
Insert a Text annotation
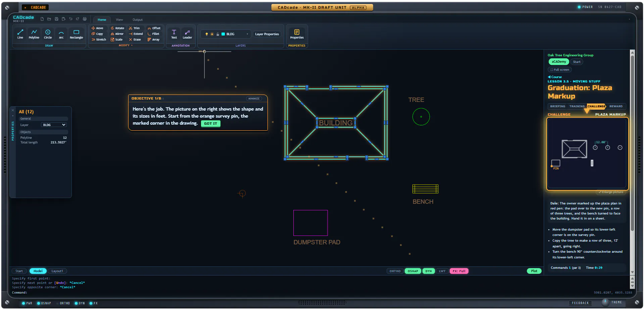(x=174, y=34)
